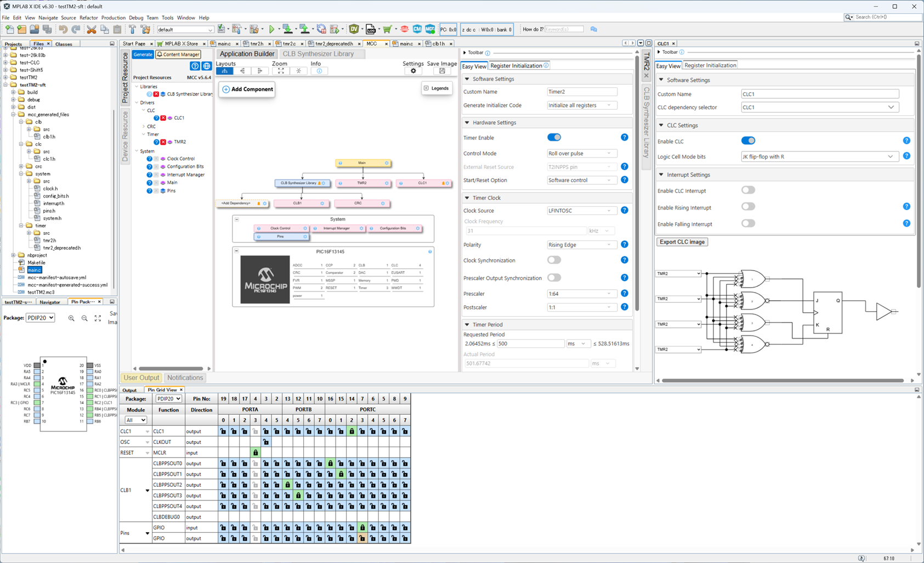Click Make and Program Device icon
The height and width of the screenshot is (563, 924).
click(x=288, y=29)
